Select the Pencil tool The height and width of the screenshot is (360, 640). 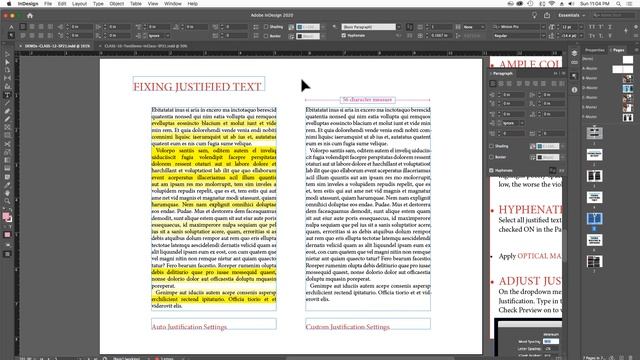(x=7, y=120)
